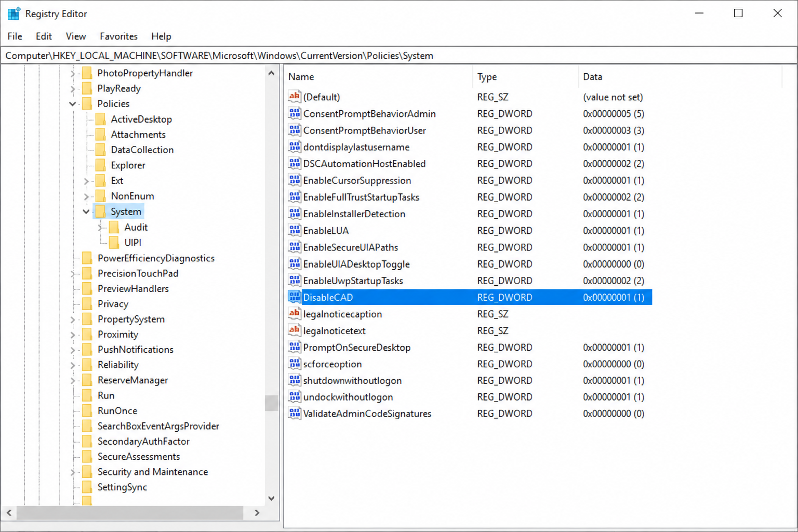Screen dimensions: 798x532
Task: Click the EnableCursorSuppression DWORD icon
Action: pyautogui.click(x=295, y=180)
